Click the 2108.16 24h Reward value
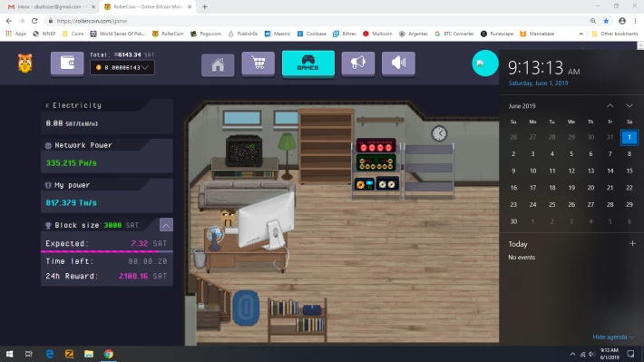The height and width of the screenshot is (362, 644). pos(133,276)
